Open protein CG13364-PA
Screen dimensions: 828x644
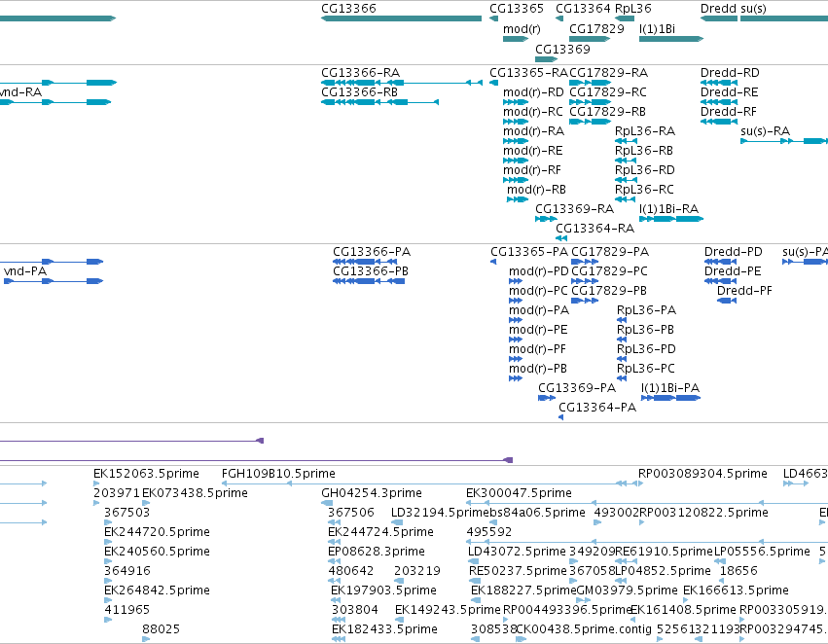(597, 408)
